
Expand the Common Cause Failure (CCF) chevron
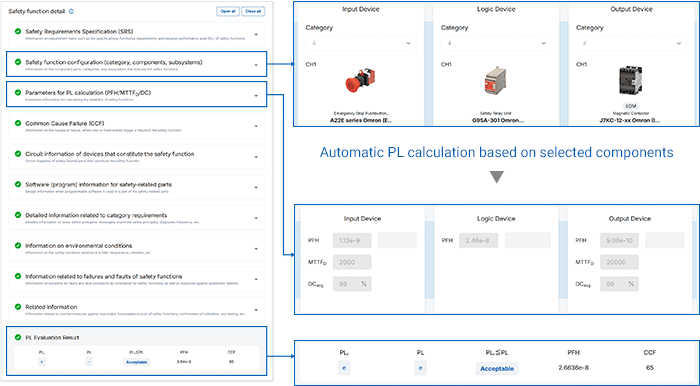(x=256, y=126)
